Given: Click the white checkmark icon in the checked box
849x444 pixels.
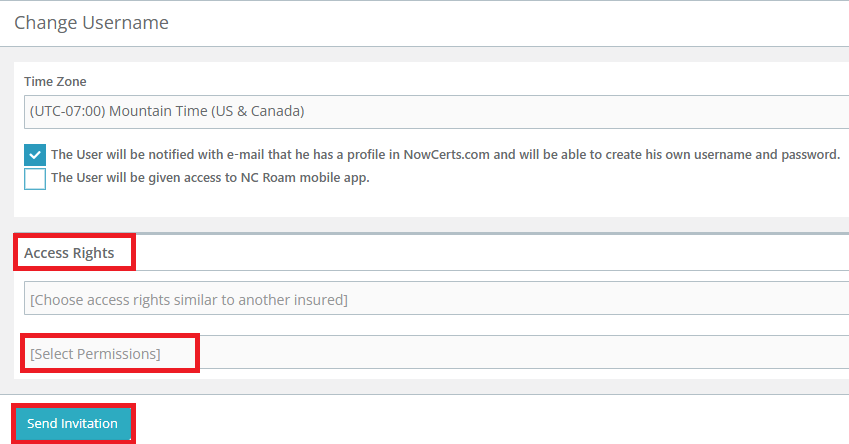Looking at the screenshot, I should 35,155.
